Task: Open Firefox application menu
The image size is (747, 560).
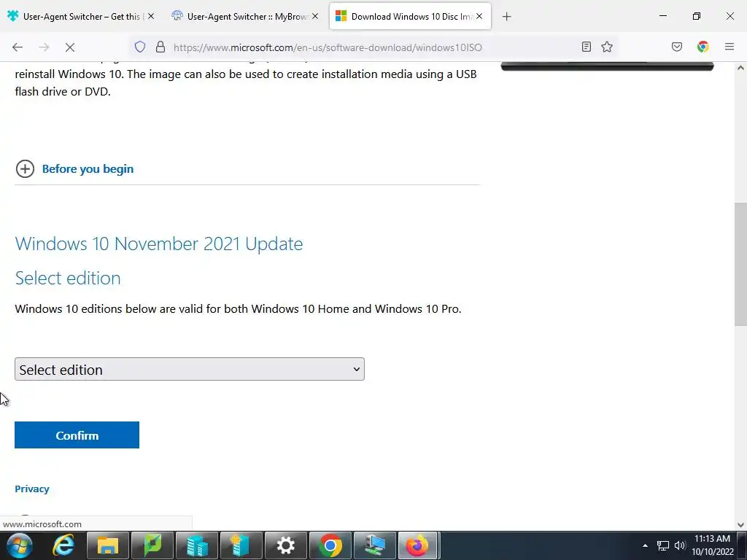Action: click(729, 47)
